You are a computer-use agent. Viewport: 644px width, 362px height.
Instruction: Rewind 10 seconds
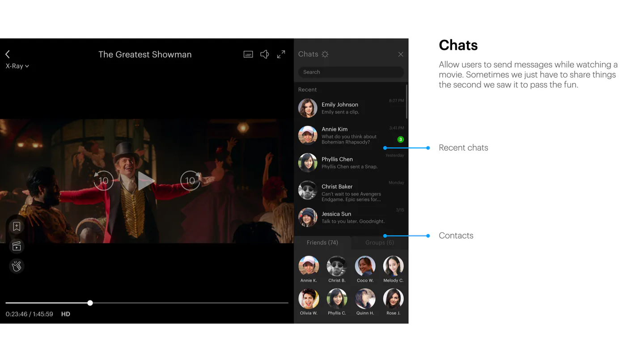(x=103, y=181)
